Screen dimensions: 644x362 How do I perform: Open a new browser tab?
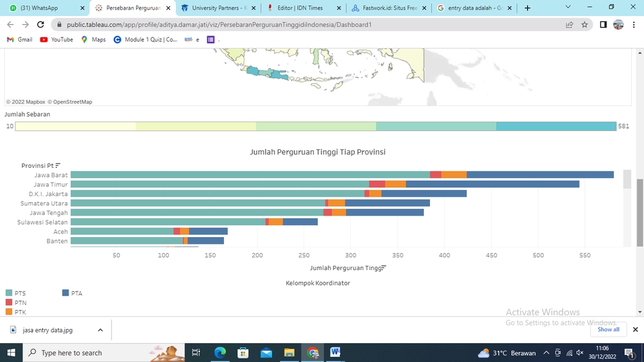[x=527, y=8]
